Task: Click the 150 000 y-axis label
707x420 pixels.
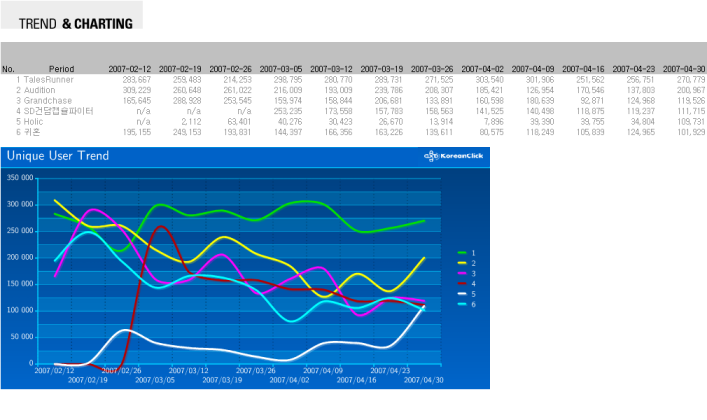Action: [20, 284]
